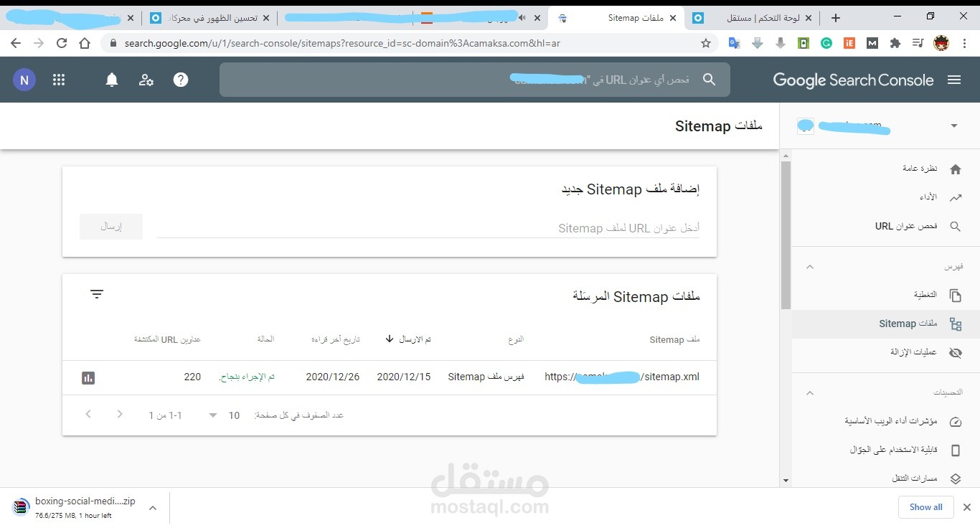Collapse the فهرس sidebar section

coord(810,267)
